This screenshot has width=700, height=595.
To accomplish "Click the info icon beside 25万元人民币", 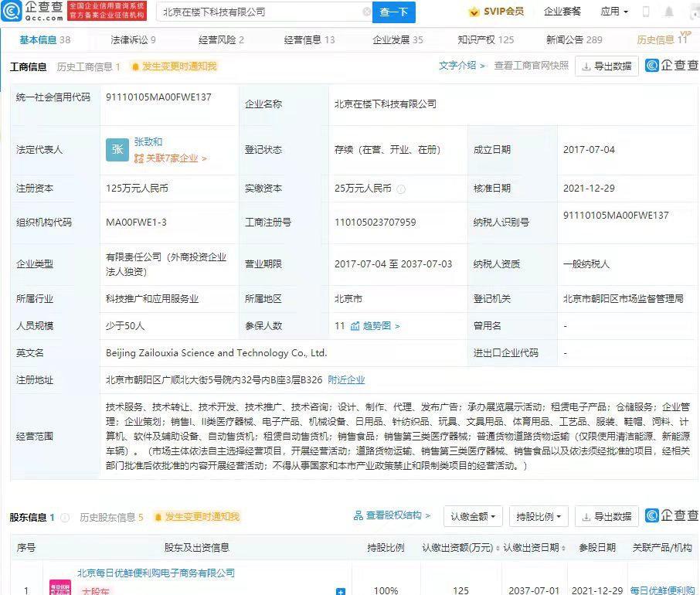I will tap(401, 189).
